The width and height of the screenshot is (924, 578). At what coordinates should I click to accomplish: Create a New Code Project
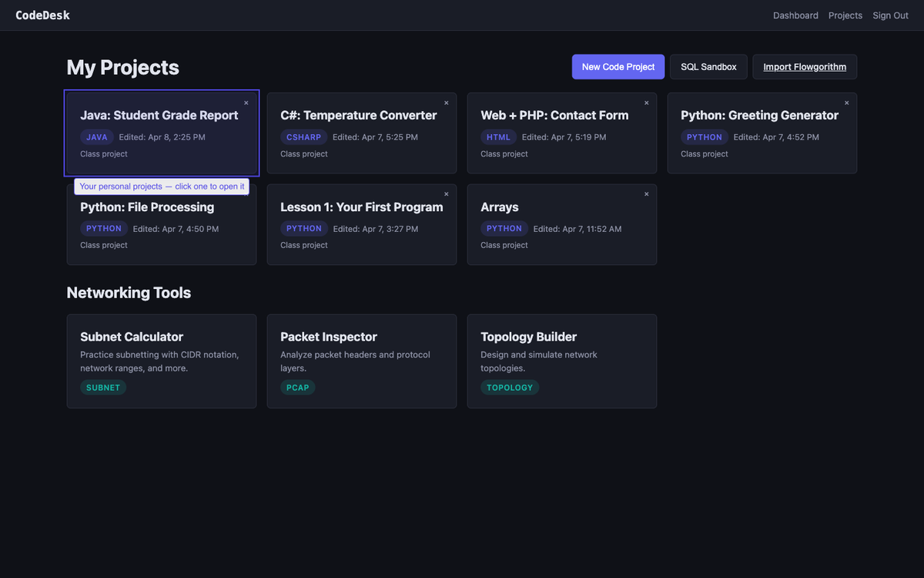click(x=618, y=66)
